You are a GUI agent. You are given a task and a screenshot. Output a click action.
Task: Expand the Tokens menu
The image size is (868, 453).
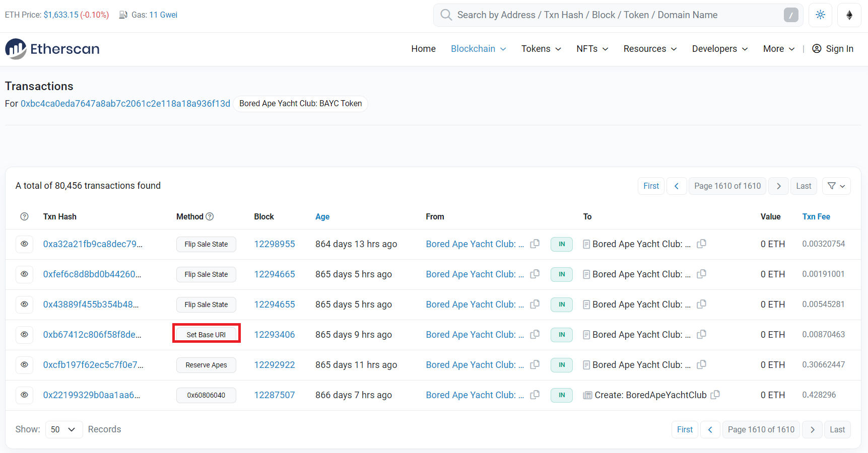tap(541, 49)
